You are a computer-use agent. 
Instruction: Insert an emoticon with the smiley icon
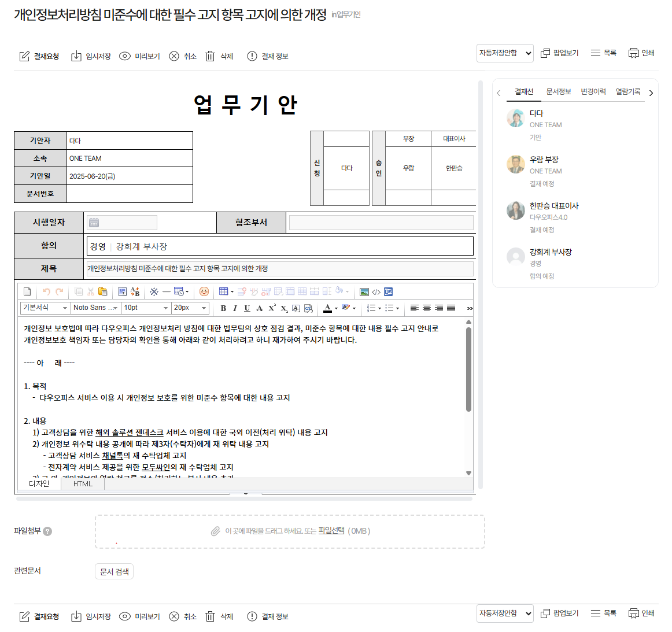click(204, 292)
